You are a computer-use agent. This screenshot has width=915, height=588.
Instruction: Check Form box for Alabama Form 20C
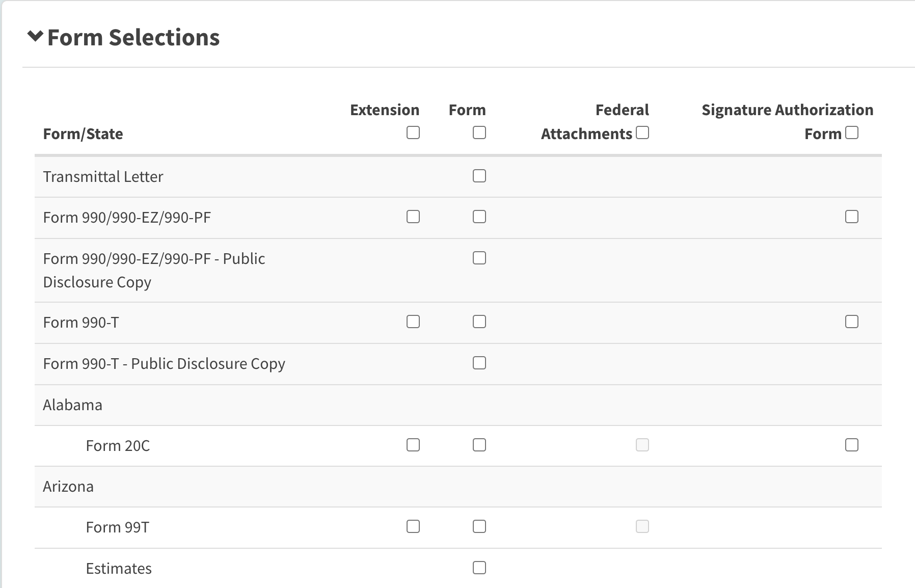(479, 445)
